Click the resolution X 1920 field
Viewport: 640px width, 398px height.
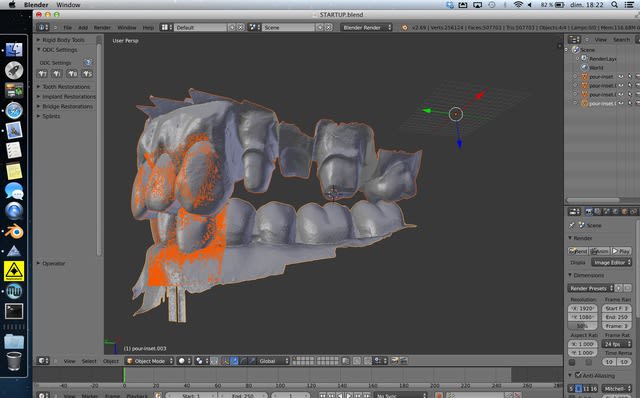(582, 308)
